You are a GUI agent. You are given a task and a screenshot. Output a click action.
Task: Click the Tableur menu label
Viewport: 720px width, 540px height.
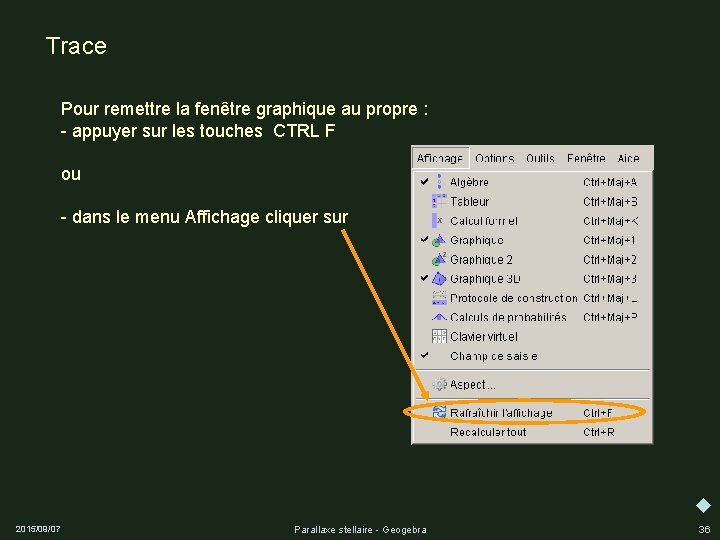pos(470,202)
